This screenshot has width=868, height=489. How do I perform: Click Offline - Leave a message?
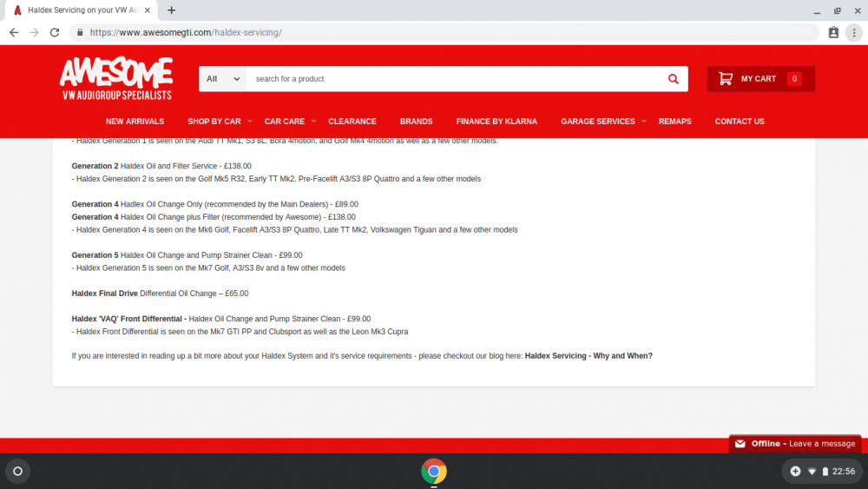[x=795, y=444]
